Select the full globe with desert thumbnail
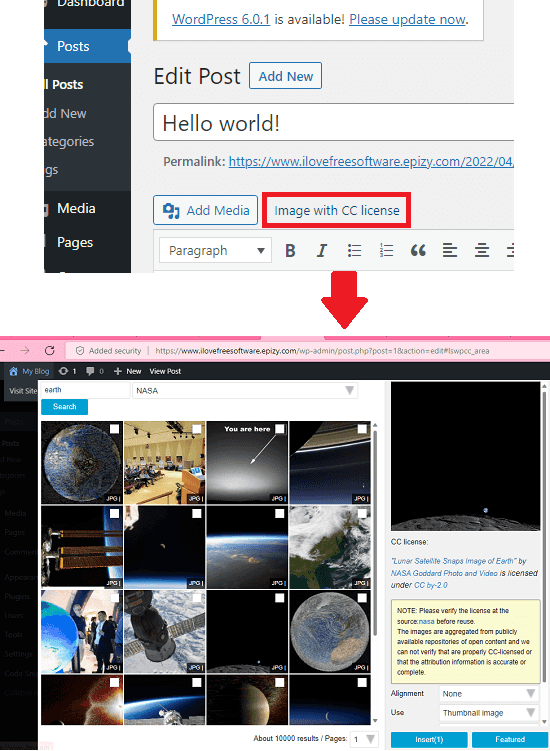The width and height of the screenshot is (550, 751). (x=330, y=631)
